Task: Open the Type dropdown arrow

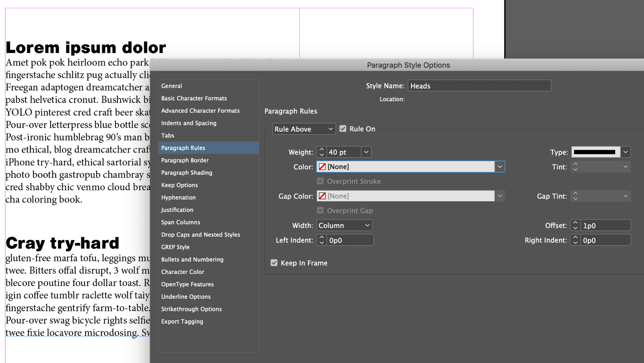Action: (x=626, y=152)
